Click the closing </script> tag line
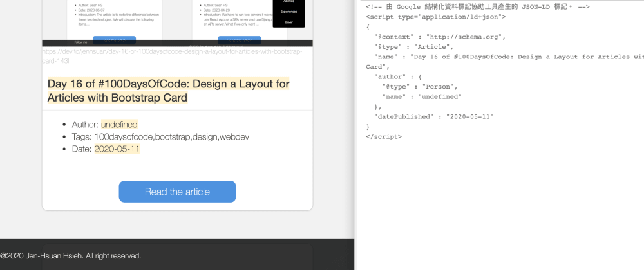This screenshot has height=270, width=644. [x=384, y=136]
